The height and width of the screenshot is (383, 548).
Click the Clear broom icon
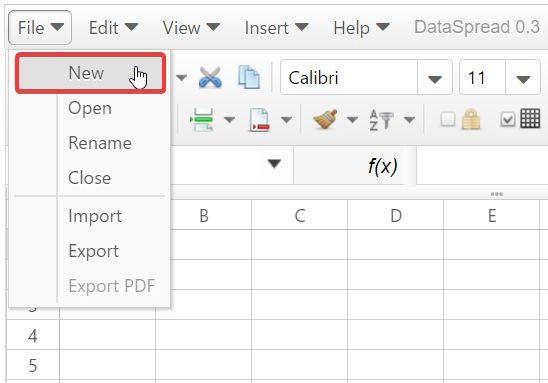325,119
